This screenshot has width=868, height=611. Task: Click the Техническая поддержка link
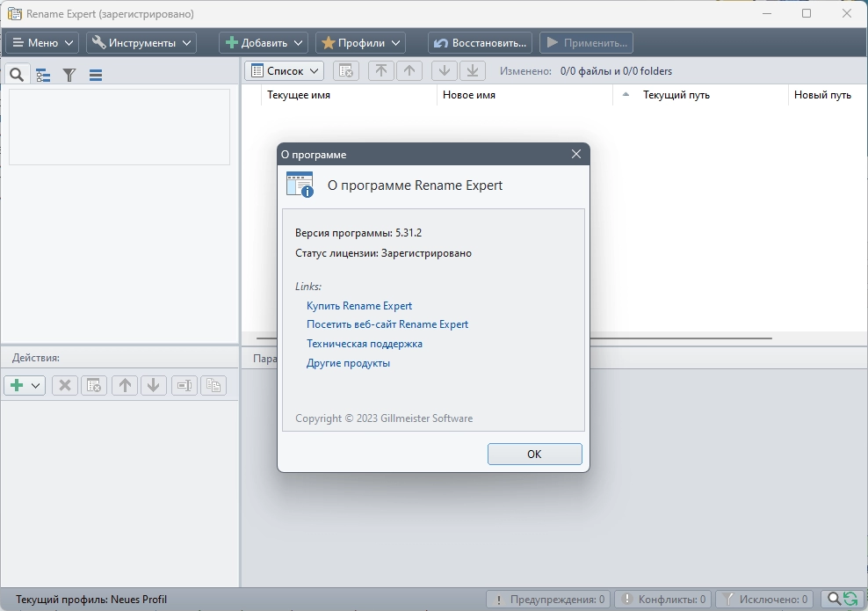[365, 344]
